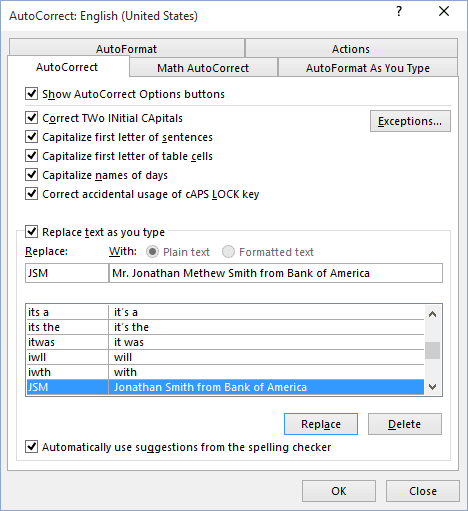Click replacement text 'with' in list

click(125, 372)
